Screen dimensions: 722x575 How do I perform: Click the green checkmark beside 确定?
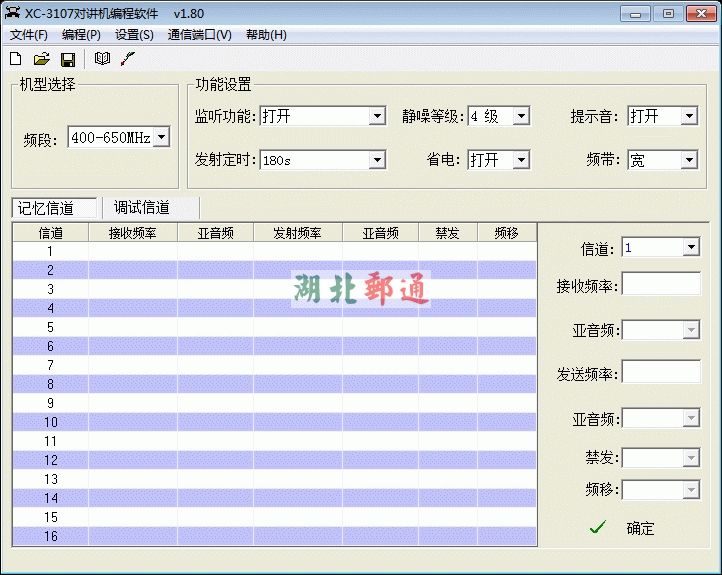pyautogui.click(x=598, y=527)
